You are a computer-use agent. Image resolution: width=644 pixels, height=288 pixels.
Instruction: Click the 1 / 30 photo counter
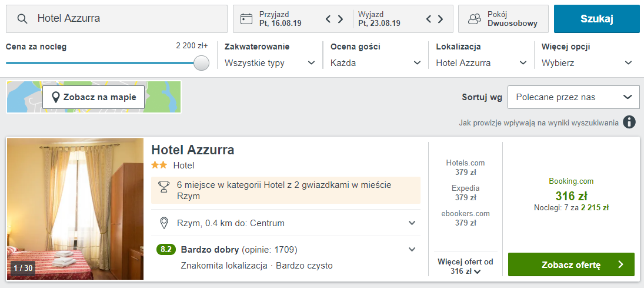[x=23, y=268]
